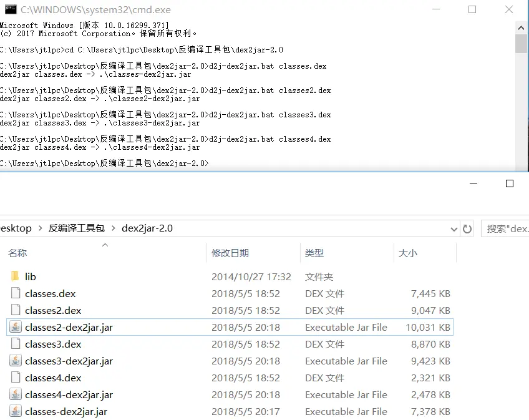Click the classes4-dex2jar.jar Java icon
Screen dimensions: 529x420
click(16, 394)
